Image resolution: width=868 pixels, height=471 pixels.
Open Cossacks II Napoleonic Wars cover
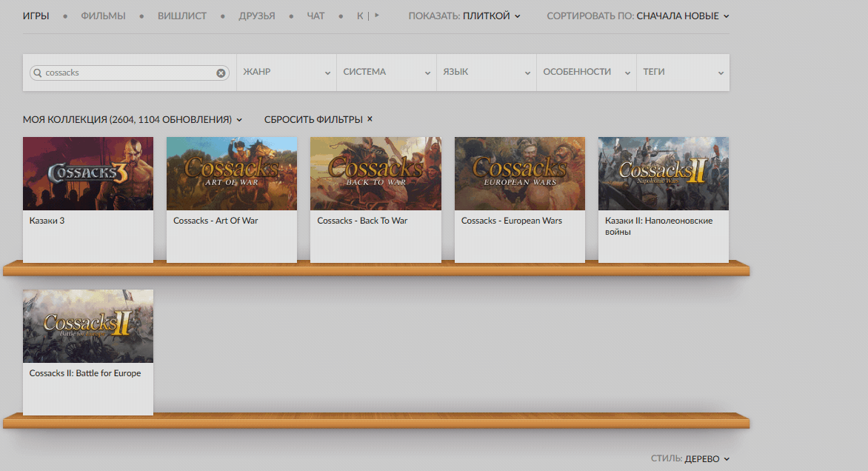[664, 174]
